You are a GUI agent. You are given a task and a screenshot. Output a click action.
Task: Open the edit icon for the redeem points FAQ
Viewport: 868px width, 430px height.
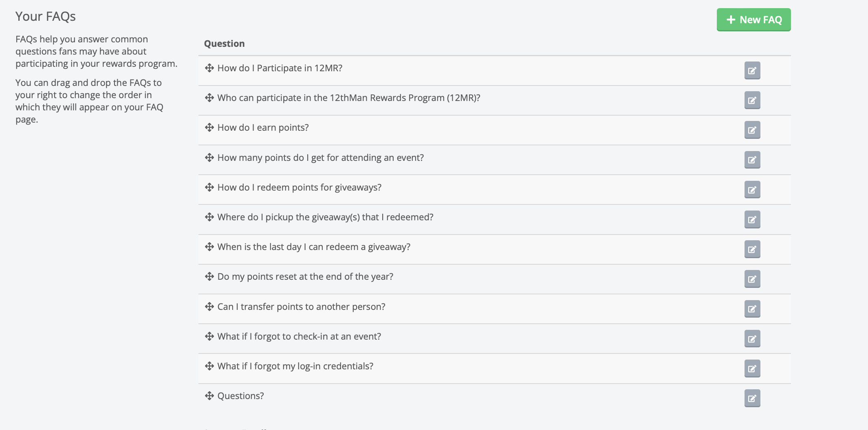click(752, 190)
